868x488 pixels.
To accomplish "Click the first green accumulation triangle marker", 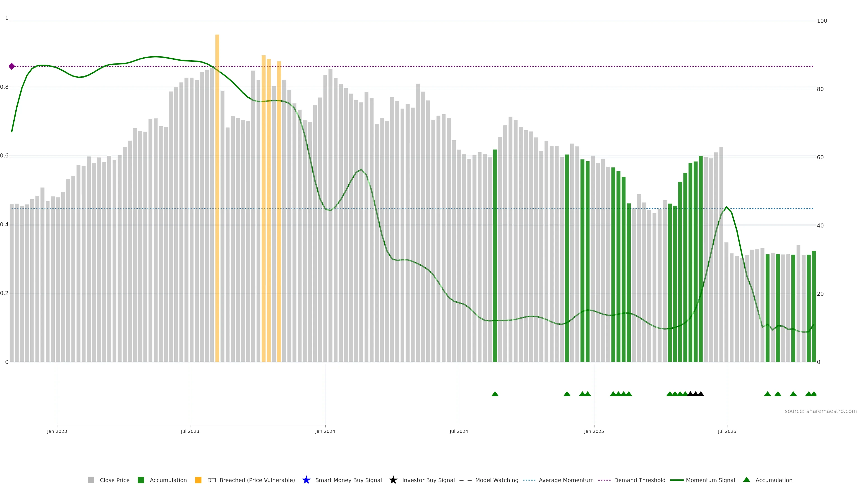I will (495, 394).
